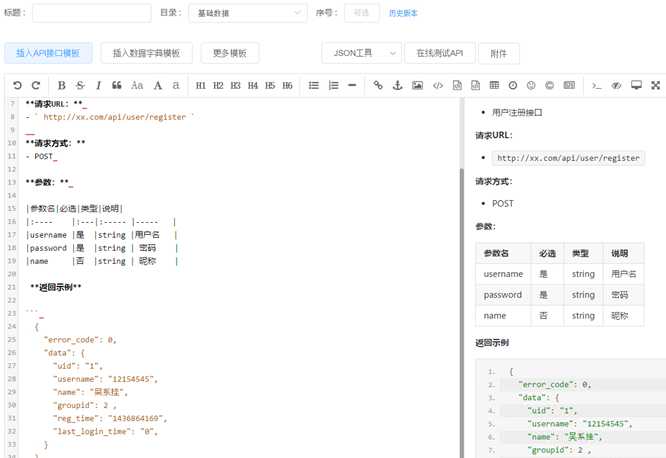Image resolution: width=666 pixels, height=458 pixels.
Task: Click the register URL in preview pane
Action: (x=568, y=158)
